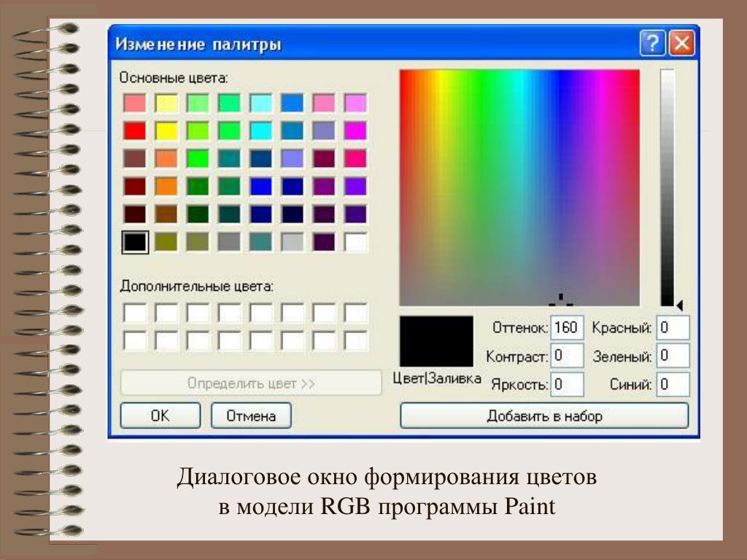This screenshot has height=560, width=747.
Task: Select the light silver swatch in last row
Action: pyautogui.click(x=293, y=242)
